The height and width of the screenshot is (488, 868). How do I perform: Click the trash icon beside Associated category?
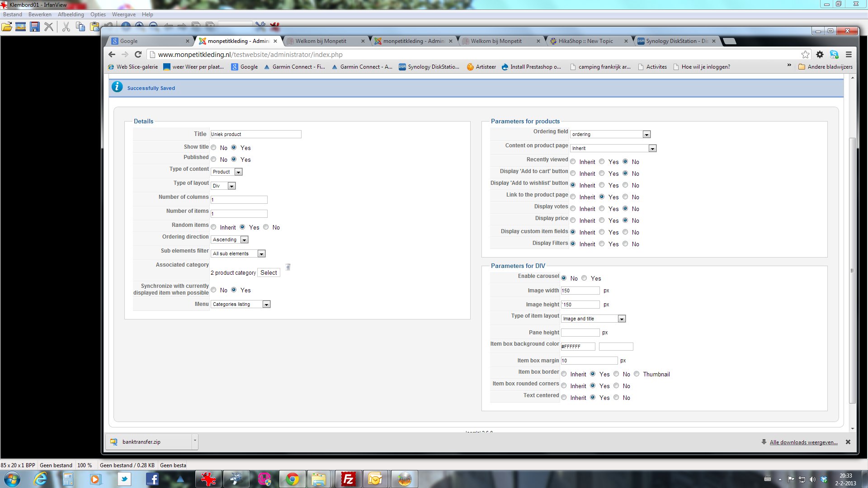point(288,267)
